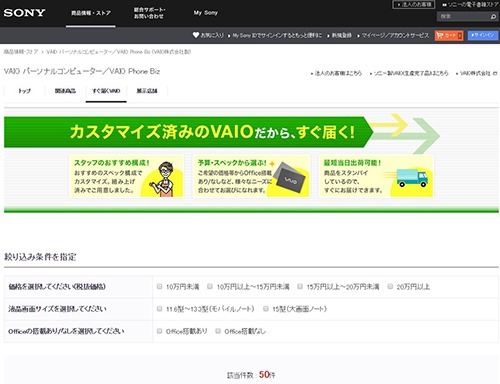Open the 商品情報・ストア menu
The image size is (500, 384).
[x=91, y=13]
